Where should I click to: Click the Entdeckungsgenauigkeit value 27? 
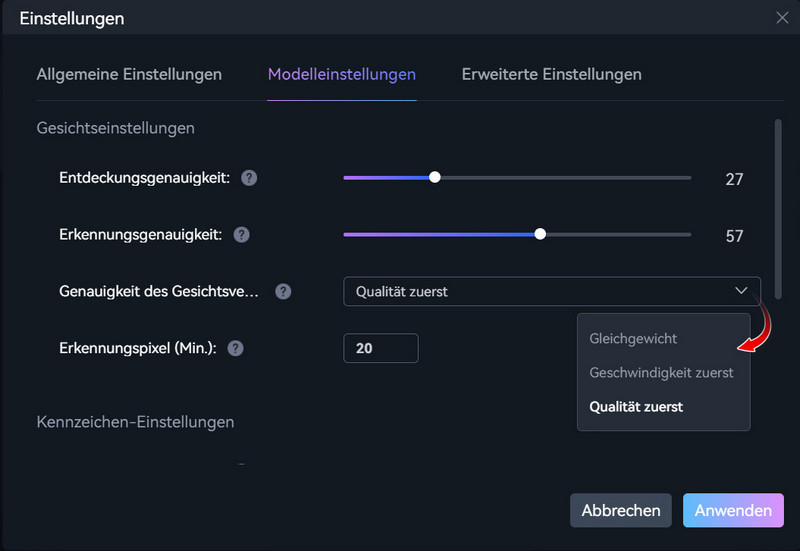pos(734,179)
